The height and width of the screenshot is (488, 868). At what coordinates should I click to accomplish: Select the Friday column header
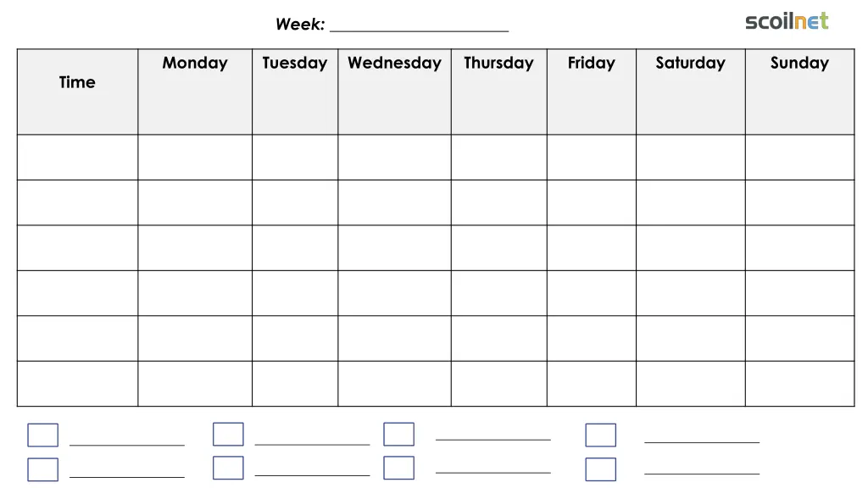[591, 91]
